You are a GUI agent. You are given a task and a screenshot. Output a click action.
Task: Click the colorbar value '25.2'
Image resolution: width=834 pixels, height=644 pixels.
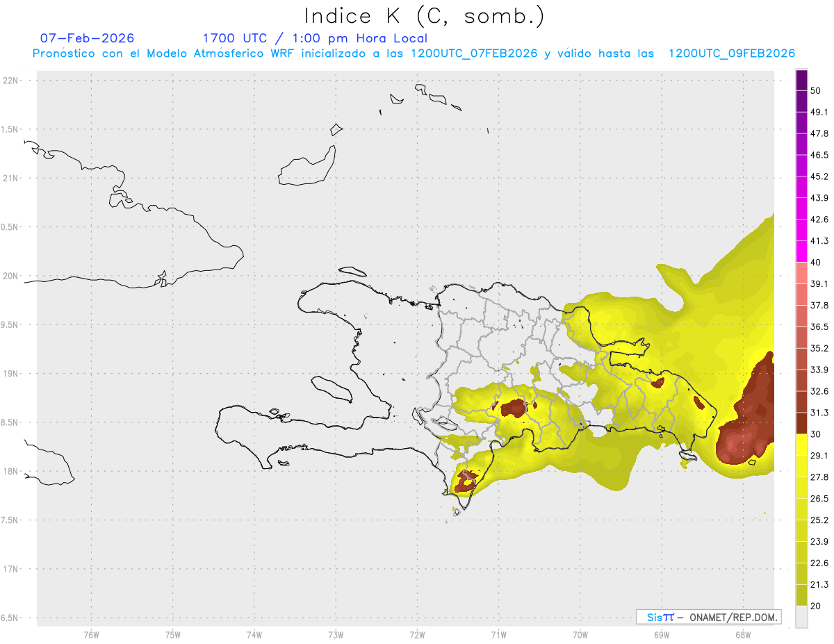click(819, 520)
